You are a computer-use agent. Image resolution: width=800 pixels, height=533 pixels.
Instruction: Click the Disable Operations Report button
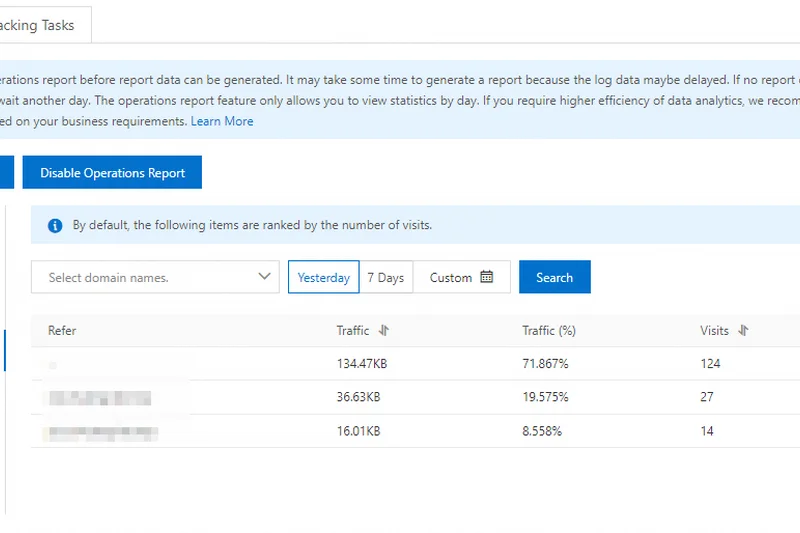(x=112, y=173)
